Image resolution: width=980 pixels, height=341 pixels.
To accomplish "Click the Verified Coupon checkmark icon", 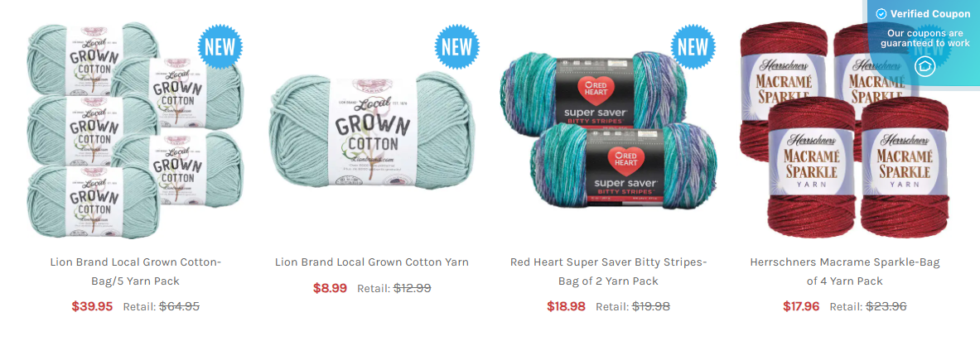I will (881, 14).
